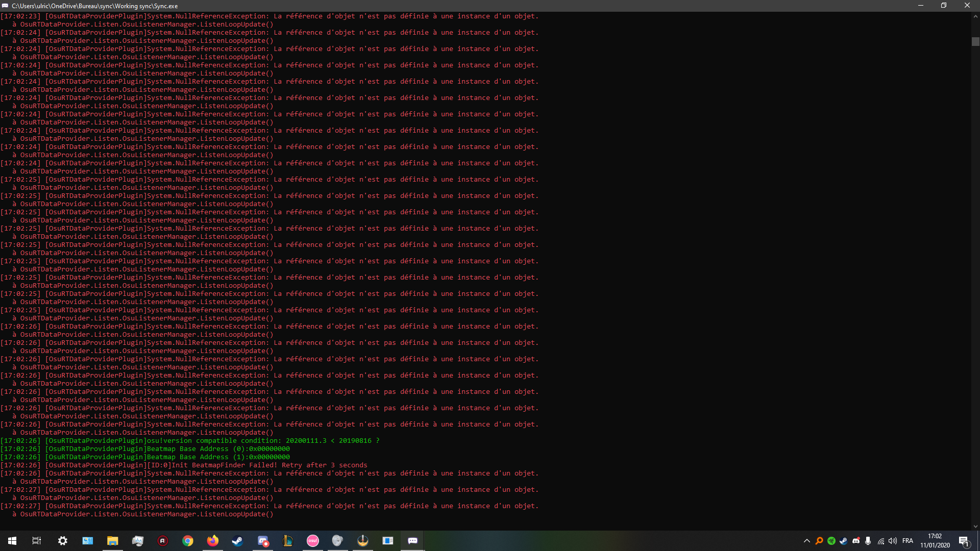The image size is (980, 551).
Task: Open the Wi-Fi network tray icon
Action: click(880, 541)
